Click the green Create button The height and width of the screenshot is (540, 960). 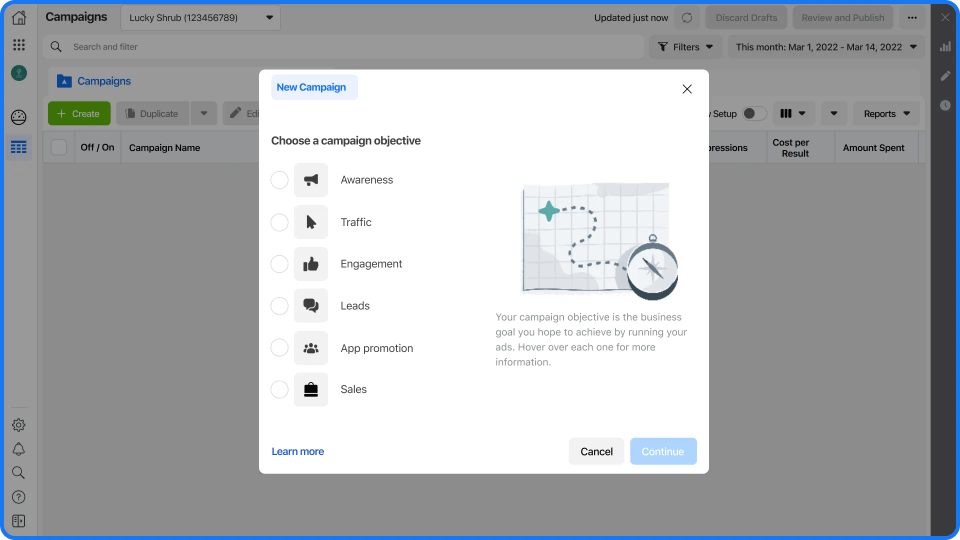80,114
